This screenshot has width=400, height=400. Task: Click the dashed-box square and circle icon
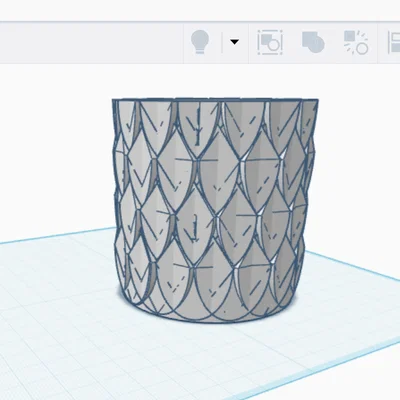[270, 42]
